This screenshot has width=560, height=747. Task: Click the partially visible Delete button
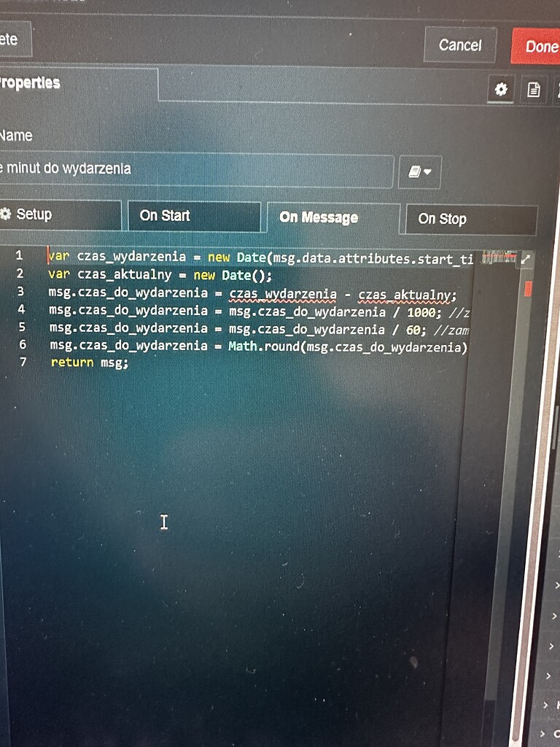click(x=15, y=39)
